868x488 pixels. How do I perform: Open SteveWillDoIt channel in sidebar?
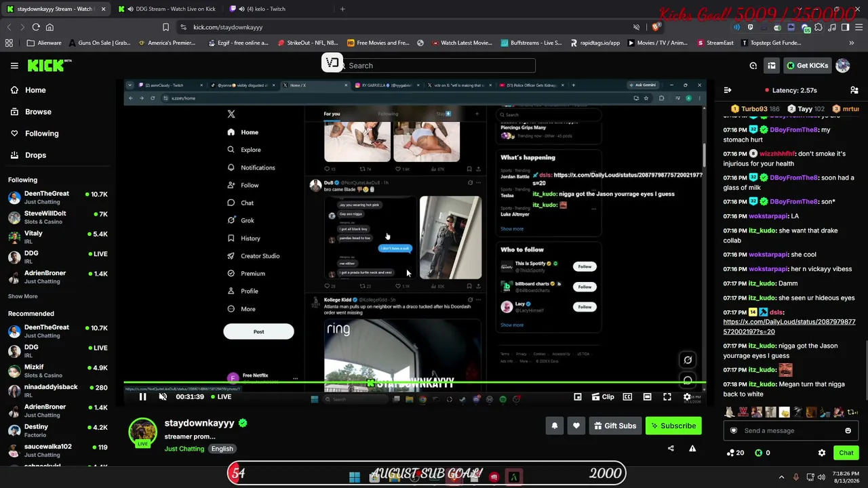[x=58, y=217]
